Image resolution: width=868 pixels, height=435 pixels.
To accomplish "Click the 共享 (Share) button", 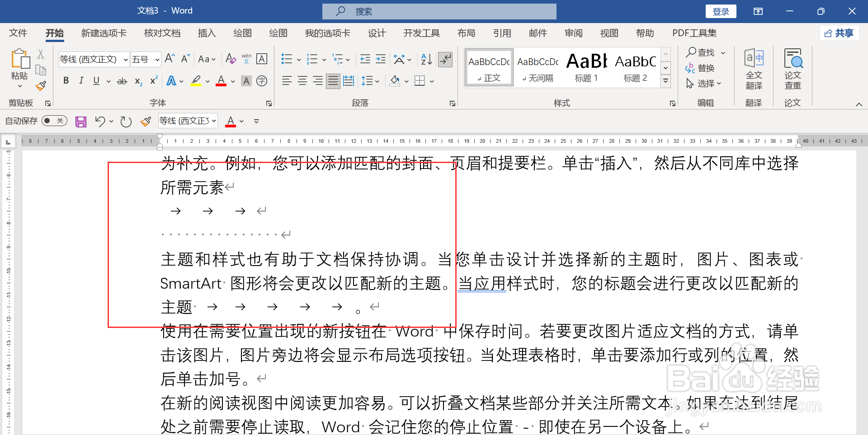I will 839,33.
